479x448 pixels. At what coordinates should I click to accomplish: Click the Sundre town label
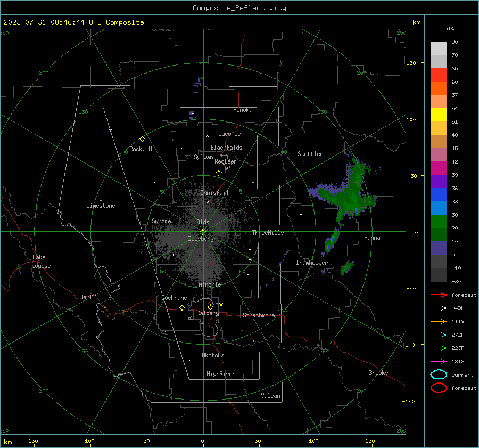(x=161, y=221)
